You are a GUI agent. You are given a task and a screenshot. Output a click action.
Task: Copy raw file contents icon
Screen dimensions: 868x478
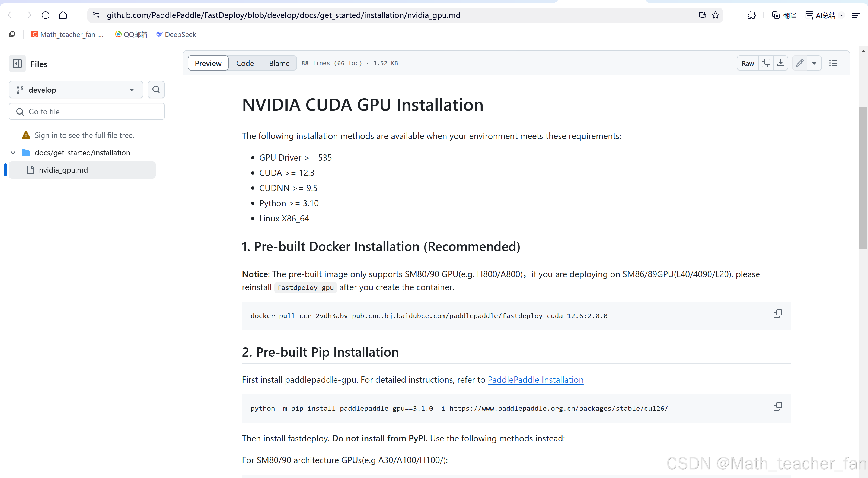pos(765,63)
